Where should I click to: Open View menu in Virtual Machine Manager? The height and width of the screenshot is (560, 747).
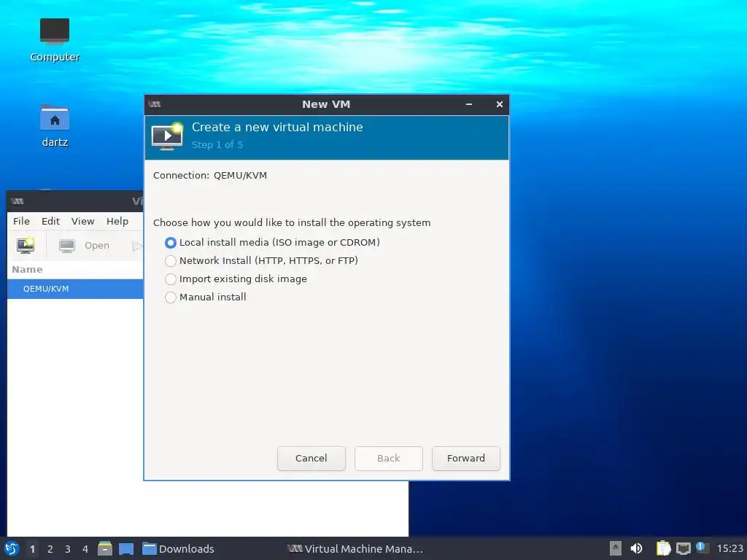click(x=83, y=221)
